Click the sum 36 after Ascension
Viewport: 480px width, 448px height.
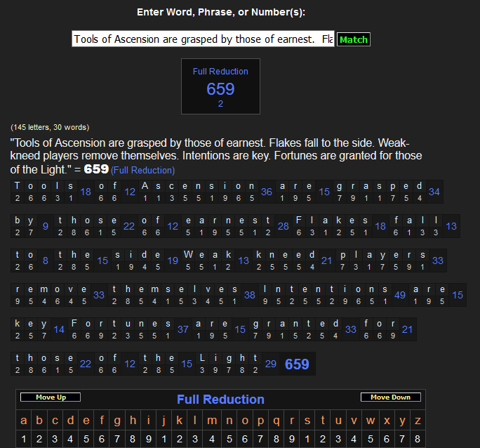click(x=267, y=192)
